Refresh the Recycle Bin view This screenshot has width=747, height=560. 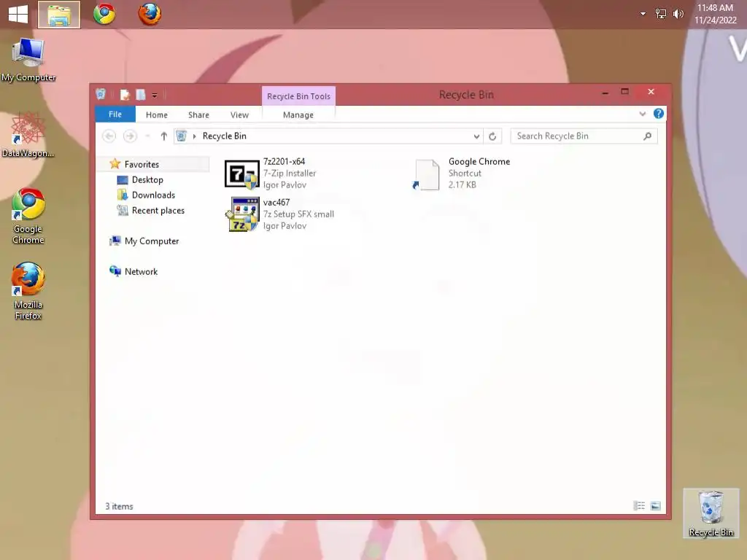(492, 136)
